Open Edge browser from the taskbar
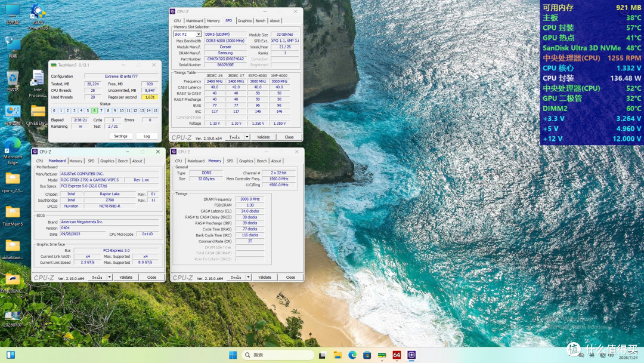Image resolution: width=644 pixels, height=363 pixels. (352, 355)
